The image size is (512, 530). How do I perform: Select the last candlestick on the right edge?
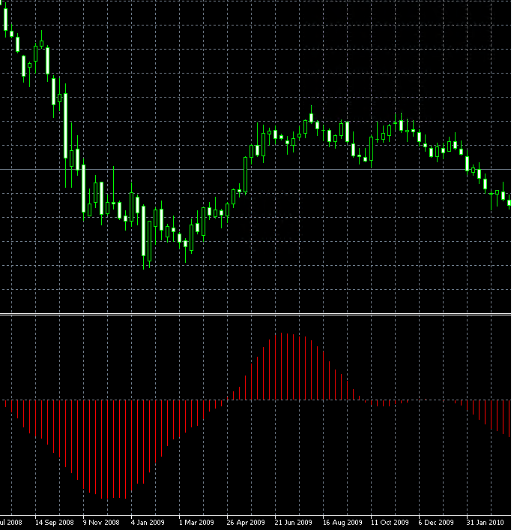pyautogui.click(x=509, y=203)
